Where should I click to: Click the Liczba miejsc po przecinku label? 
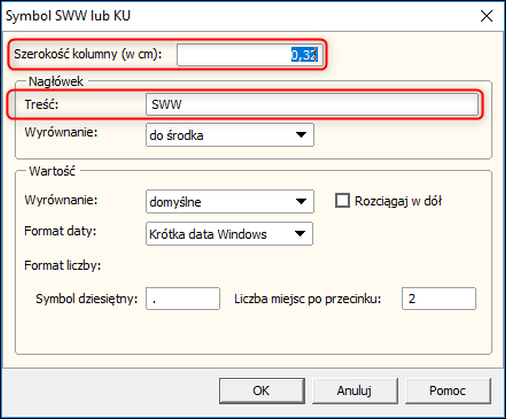click(307, 299)
